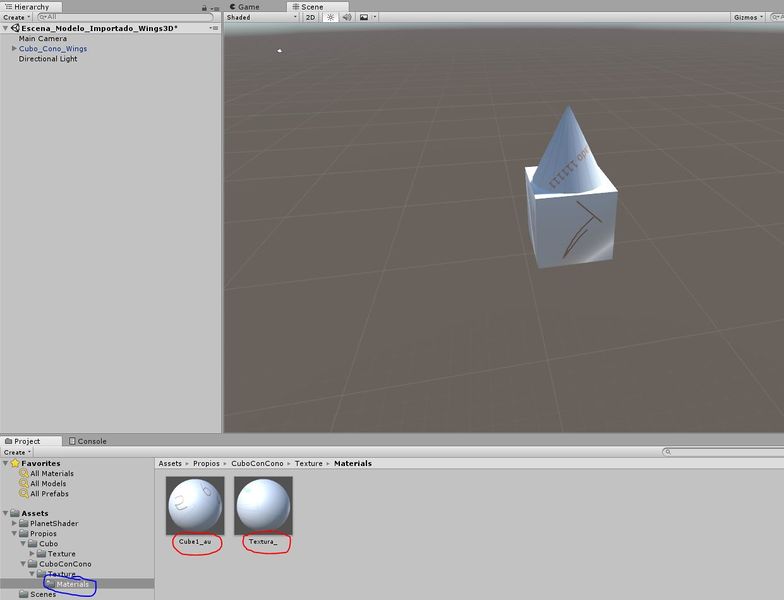The image size is (784, 600).
Task: Select Cubo_Cono_Wings in Hierarchy
Action: coord(53,48)
